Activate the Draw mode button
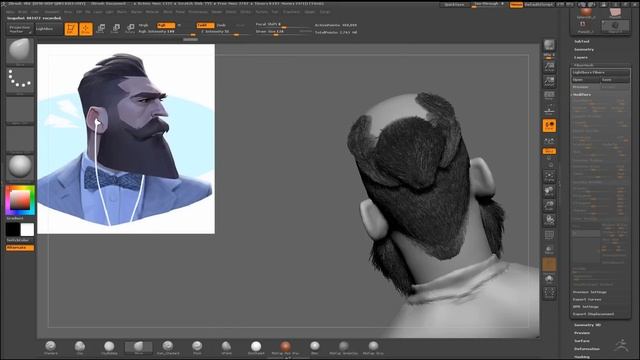 click(86, 29)
